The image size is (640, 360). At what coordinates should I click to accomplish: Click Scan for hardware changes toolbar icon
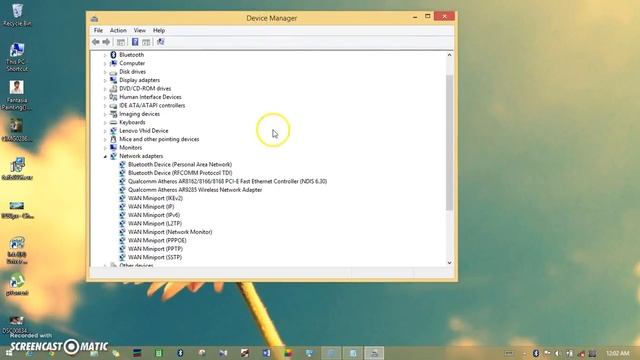coord(161,42)
